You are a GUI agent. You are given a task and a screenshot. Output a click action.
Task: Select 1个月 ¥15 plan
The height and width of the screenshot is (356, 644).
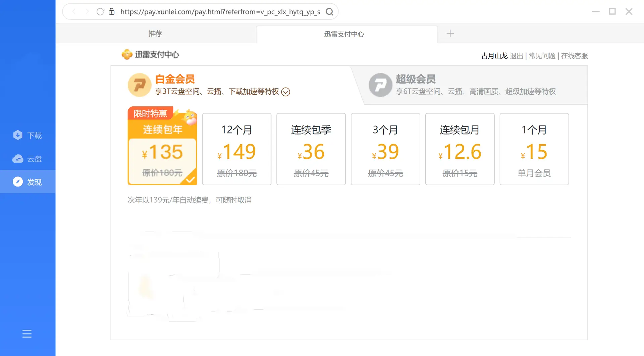click(534, 149)
